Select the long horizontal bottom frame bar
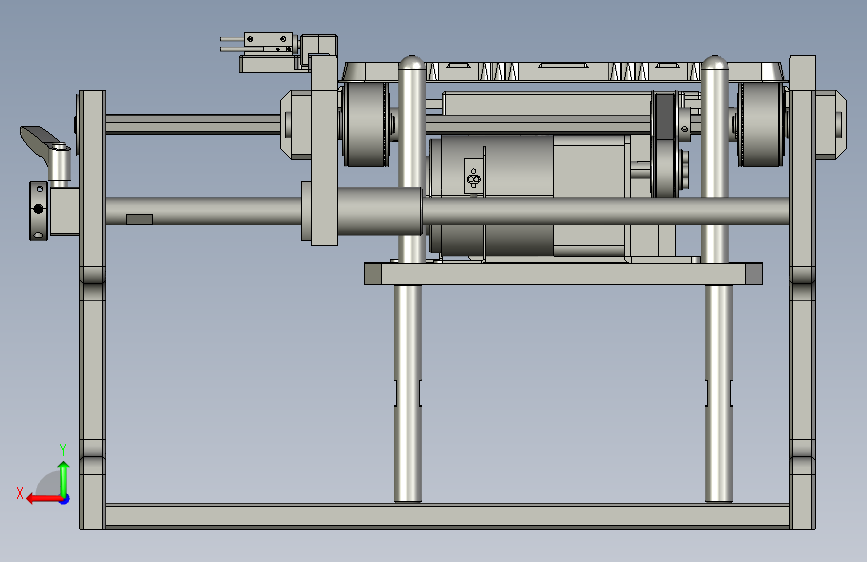 click(x=447, y=516)
